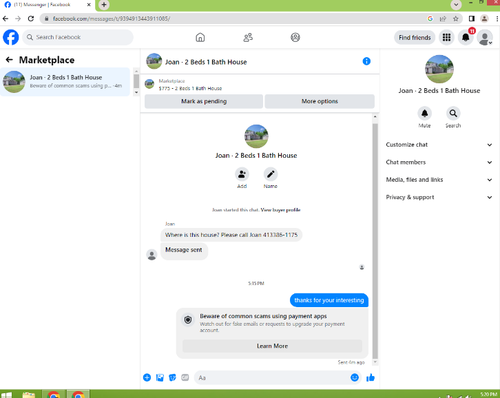Open the Groups icon in top navigation
The width and height of the screenshot is (500, 398).
(295, 37)
